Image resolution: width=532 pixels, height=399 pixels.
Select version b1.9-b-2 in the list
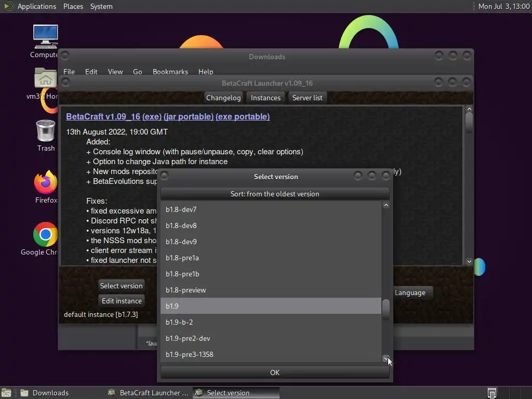click(x=271, y=322)
